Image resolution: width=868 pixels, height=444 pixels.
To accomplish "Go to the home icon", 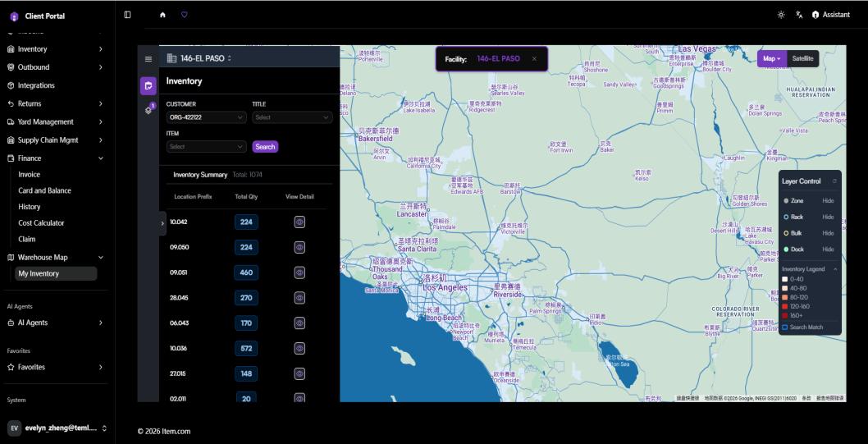I will [162, 15].
